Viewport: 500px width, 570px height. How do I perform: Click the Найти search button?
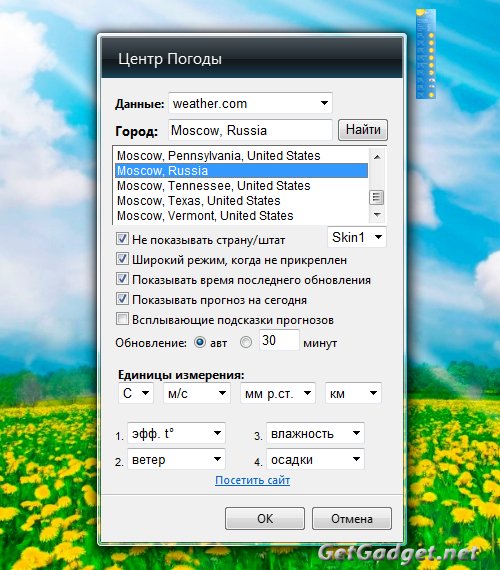click(363, 130)
